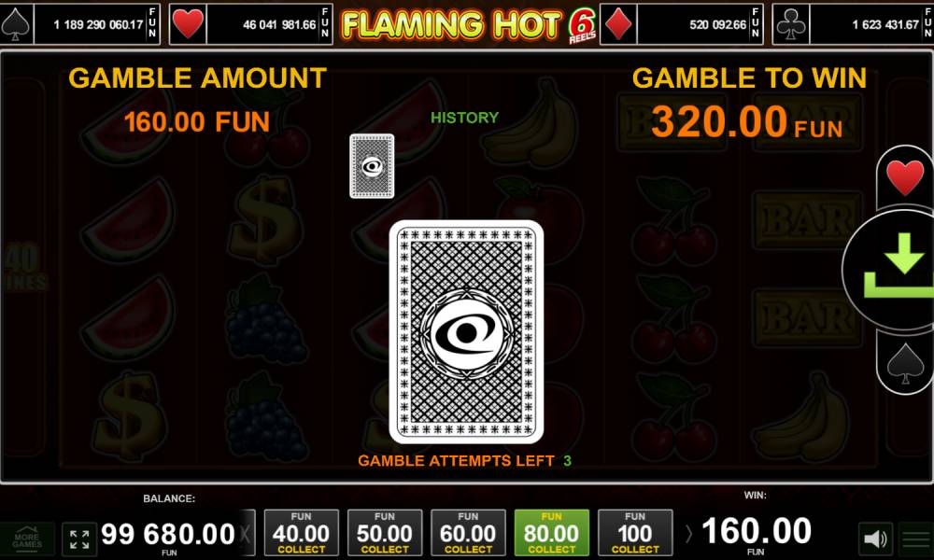The height and width of the screenshot is (560, 934).
Task: Select the 100 collect bet button
Action: point(635,533)
